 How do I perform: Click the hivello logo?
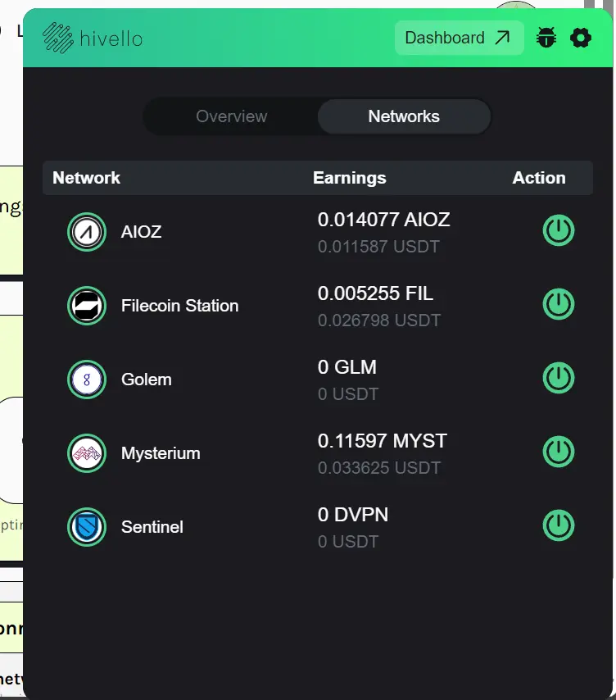[x=93, y=38]
